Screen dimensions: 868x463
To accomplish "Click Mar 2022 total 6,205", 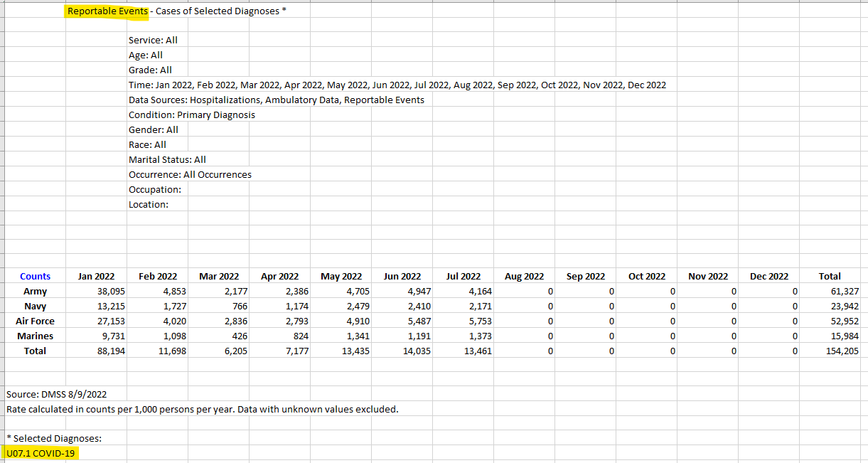I will point(236,351).
